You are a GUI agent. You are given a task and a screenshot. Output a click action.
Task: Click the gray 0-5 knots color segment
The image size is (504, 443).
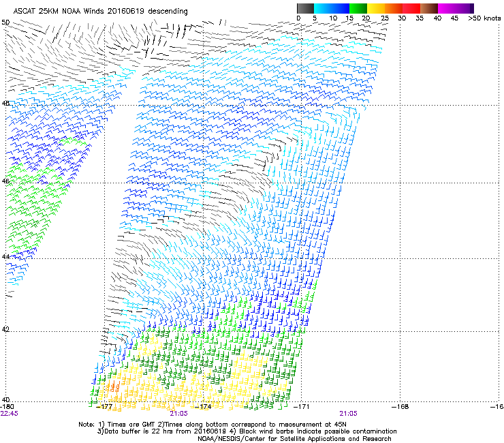(x=305, y=8)
